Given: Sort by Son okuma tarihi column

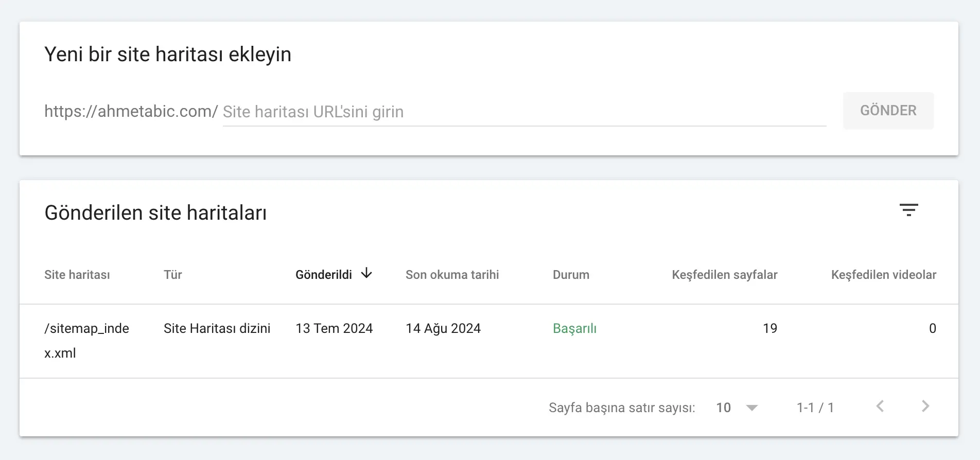Looking at the screenshot, I should pos(452,275).
